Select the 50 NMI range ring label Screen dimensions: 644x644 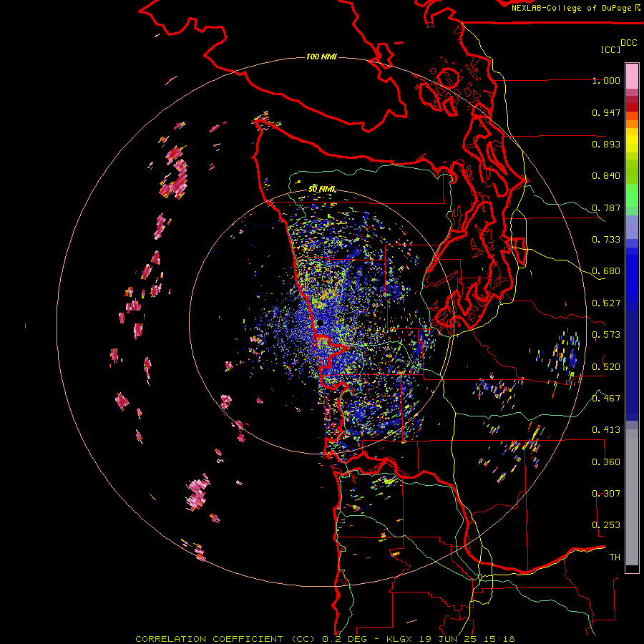(321, 189)
